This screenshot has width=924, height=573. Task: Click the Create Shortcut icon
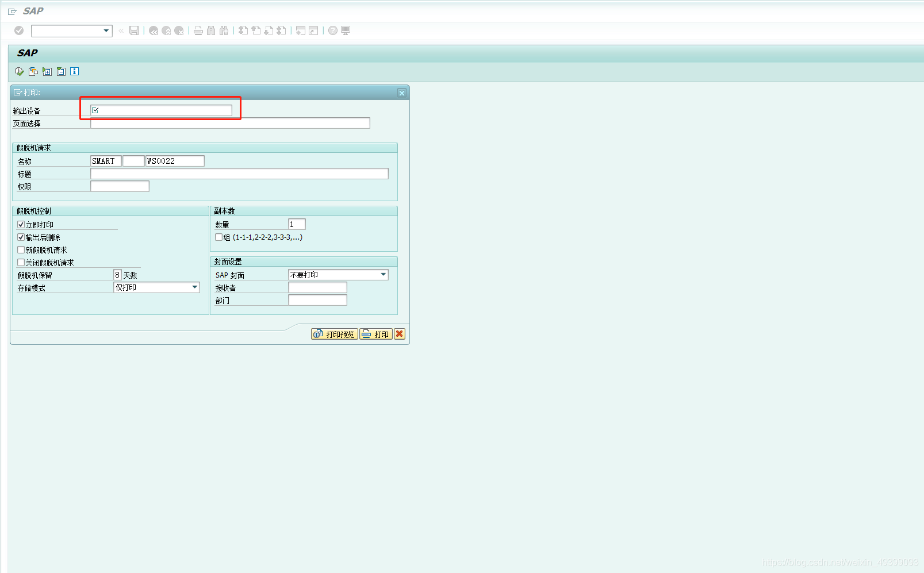point(313,30)
